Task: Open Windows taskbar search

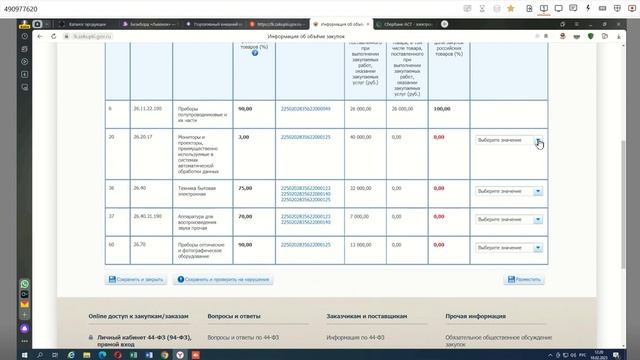Action: pos(40,355)
